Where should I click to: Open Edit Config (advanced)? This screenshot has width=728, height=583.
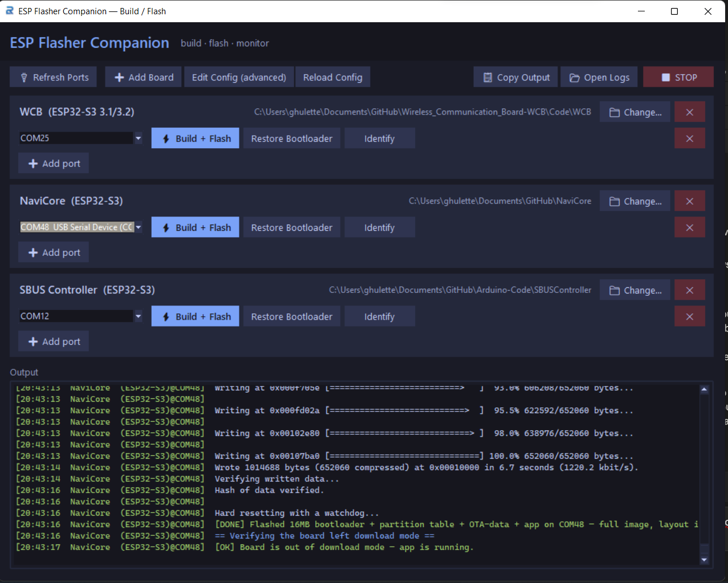click(x=239, y=77)
